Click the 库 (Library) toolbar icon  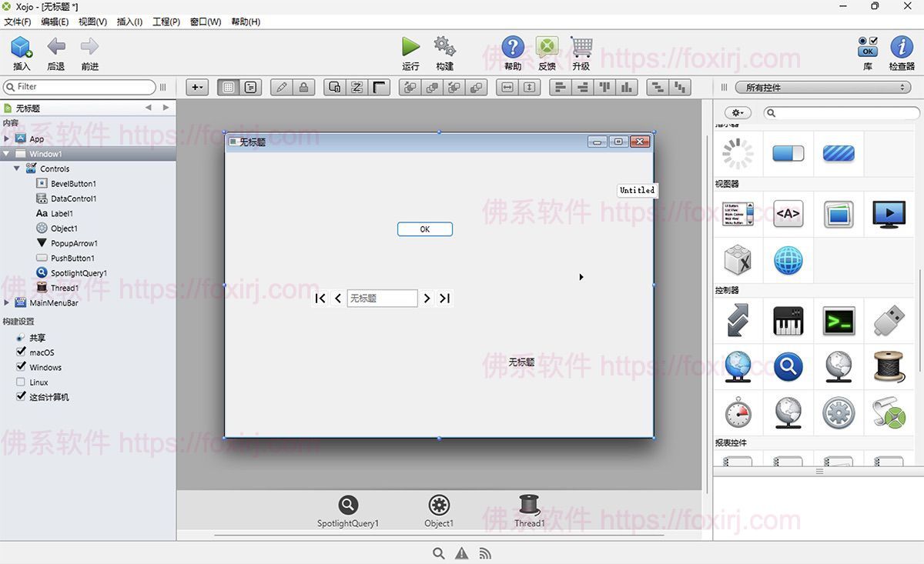(867, 52)
